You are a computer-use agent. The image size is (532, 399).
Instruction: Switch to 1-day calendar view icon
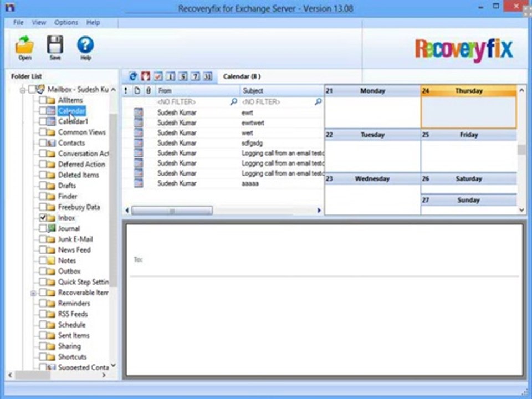[x=170, y=76]
